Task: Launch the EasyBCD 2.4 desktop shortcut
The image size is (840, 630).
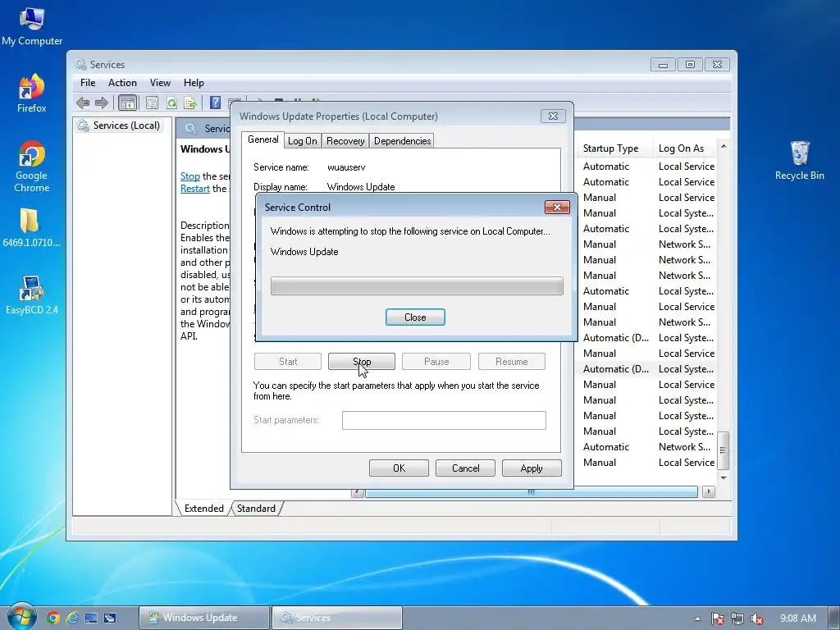Action: (32, 295)
